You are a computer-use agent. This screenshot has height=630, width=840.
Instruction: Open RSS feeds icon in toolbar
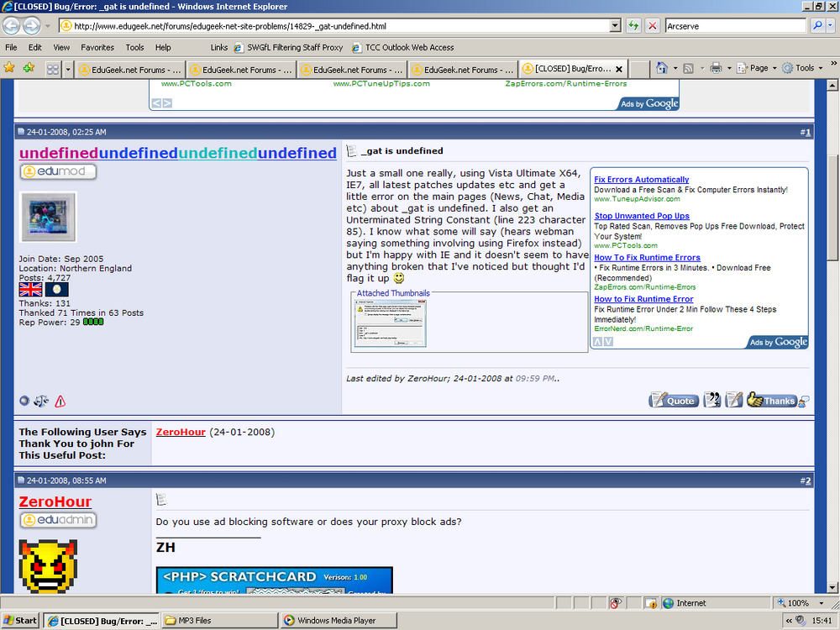click(x=689, y=68)
